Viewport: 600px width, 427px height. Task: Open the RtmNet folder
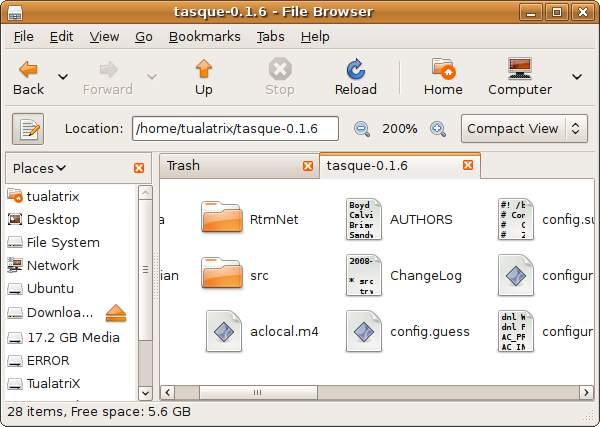(x=222, y=219)
